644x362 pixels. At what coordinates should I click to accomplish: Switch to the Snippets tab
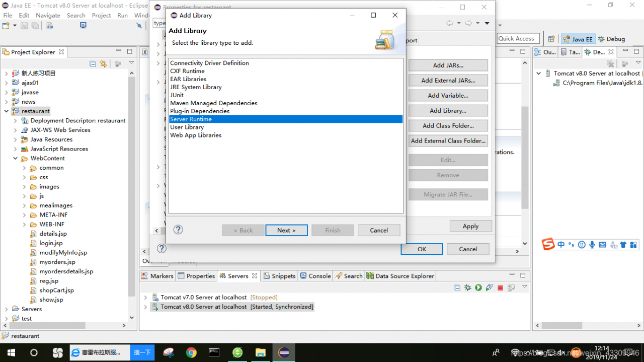pos(279,276)
